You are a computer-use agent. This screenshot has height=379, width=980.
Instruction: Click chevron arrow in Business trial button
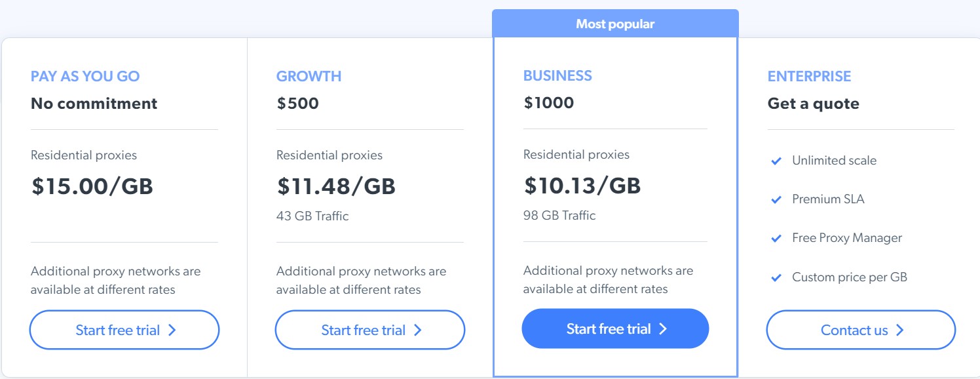click(x=663, y=329)
